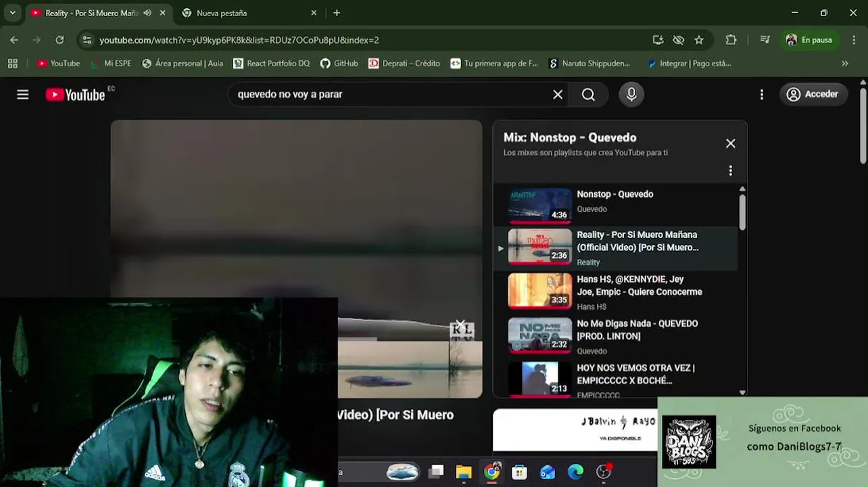
Task: Click the playlist scrollbar thumb
Action: [x=742, y=212]
